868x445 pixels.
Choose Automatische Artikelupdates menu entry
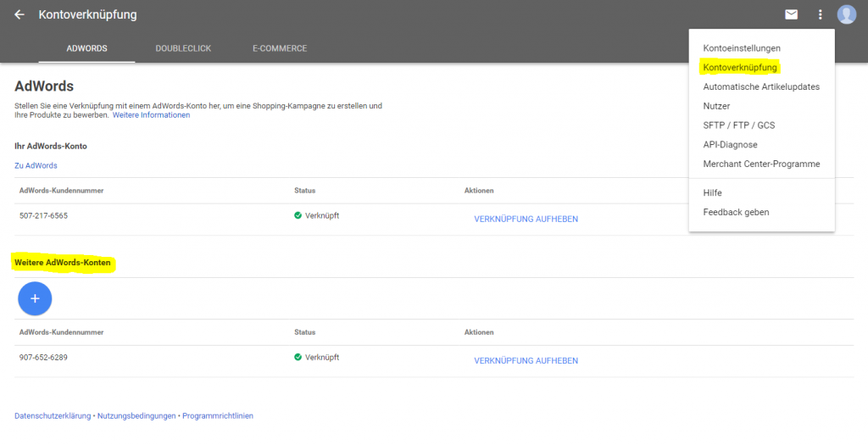click(x=761, y=87)
